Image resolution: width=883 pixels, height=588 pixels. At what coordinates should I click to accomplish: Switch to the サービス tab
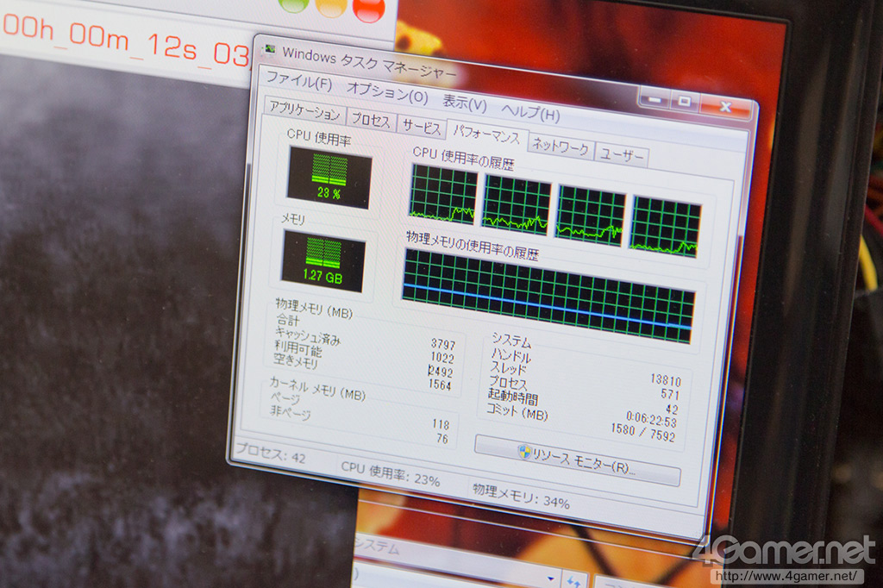pos(421,127)
